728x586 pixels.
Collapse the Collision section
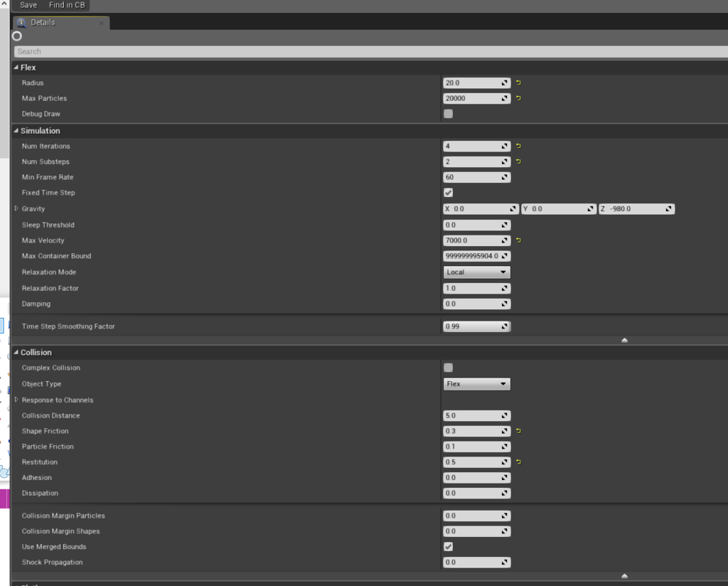click(x=16, y=353)
